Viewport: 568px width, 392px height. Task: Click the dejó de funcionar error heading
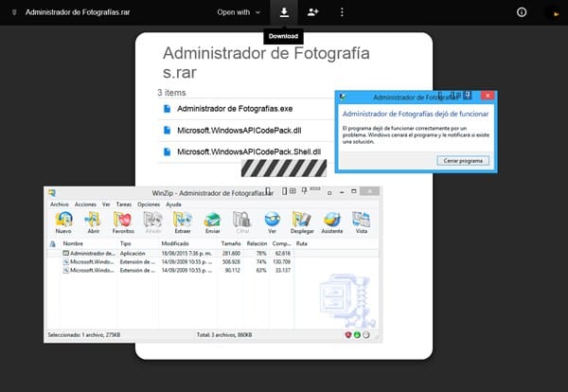pyautogui.click(x=416, y=114)
